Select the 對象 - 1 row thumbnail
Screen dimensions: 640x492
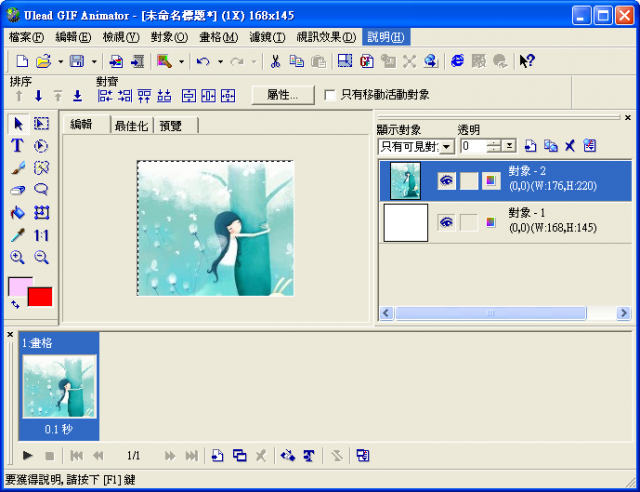click(x=406, y=223)
